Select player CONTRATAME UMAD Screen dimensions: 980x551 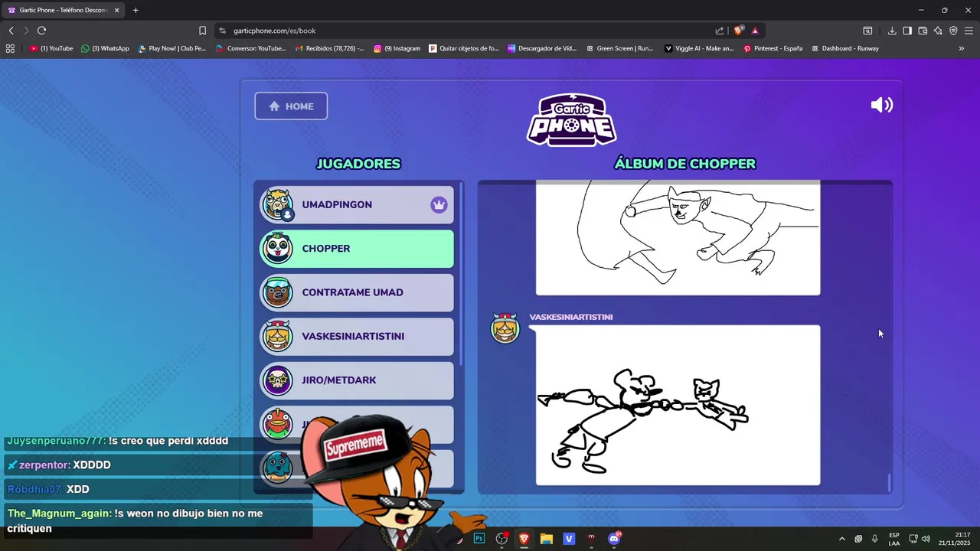point(357,292)
